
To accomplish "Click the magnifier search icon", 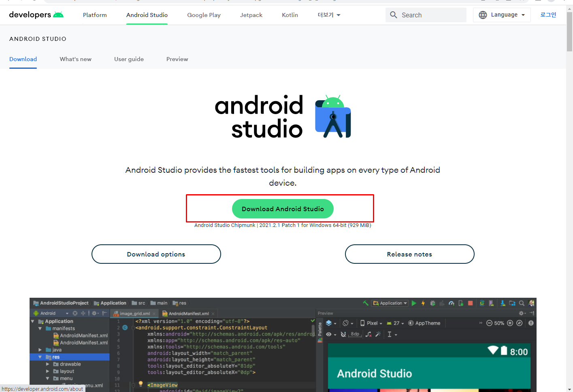I will click(394, 15).
